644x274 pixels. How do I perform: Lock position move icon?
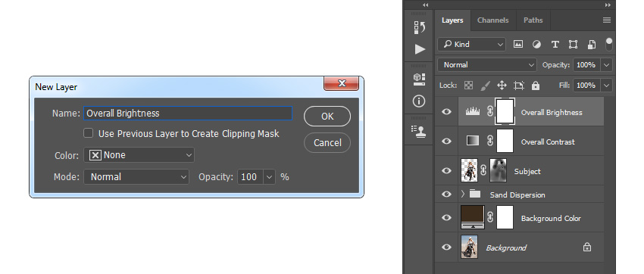pyautogui.click(x=502, y=86)
